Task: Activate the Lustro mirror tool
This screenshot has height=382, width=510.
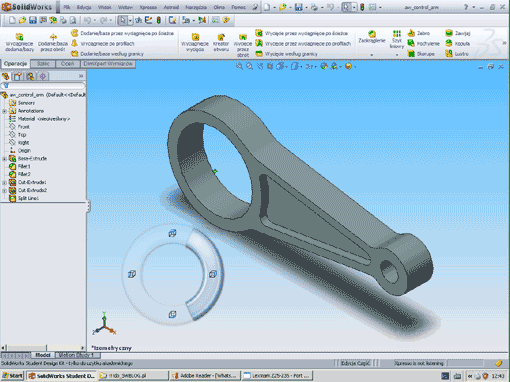Action: pyautogui.click(x=457, y=54)
